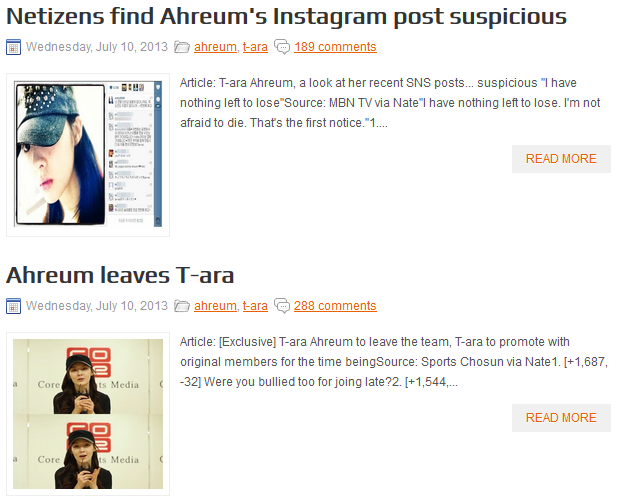The width and height of the screenshot is (621, 503).
Task: Select the ahreum tag on the first post
Action: (215, 47)
